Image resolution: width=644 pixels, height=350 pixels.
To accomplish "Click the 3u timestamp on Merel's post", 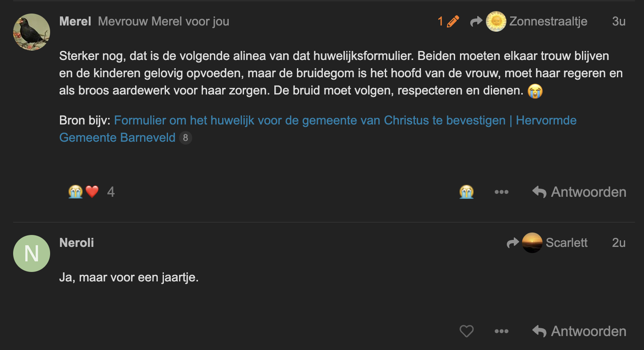I will pos(619,21).
